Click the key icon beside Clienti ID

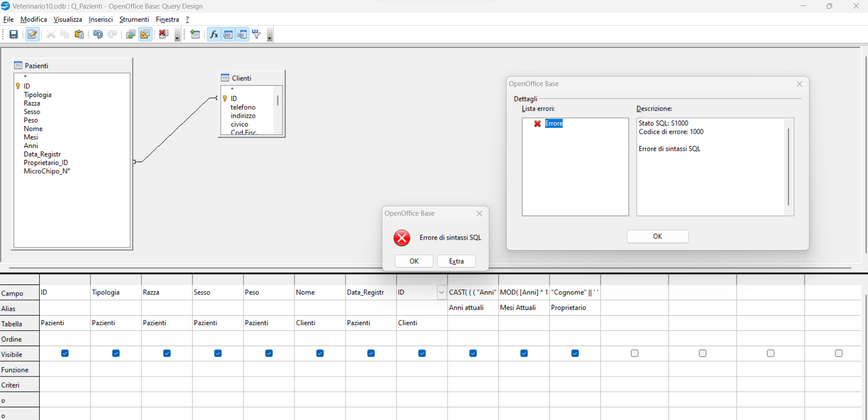[x=224, y=98]
